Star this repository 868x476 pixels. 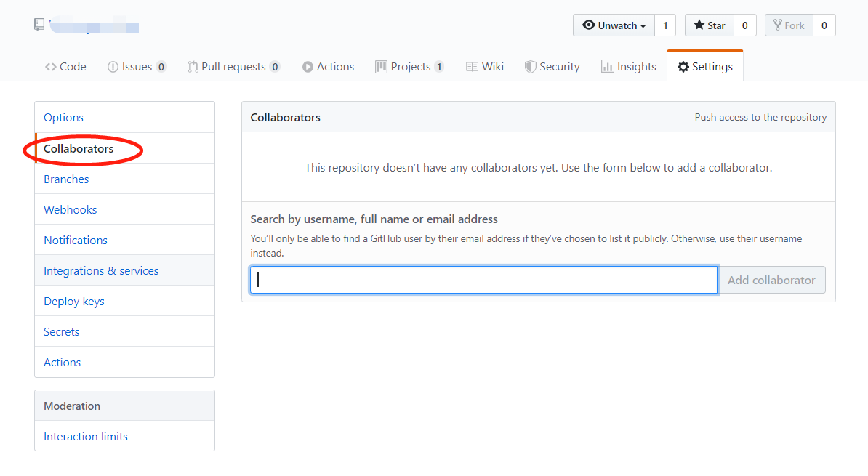(x=710, y=25)
